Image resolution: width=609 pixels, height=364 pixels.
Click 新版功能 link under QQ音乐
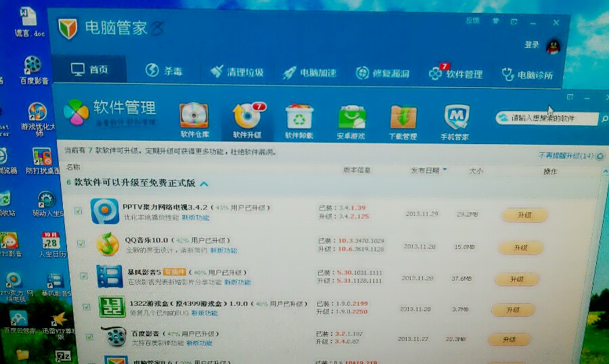tap(223, 250)
